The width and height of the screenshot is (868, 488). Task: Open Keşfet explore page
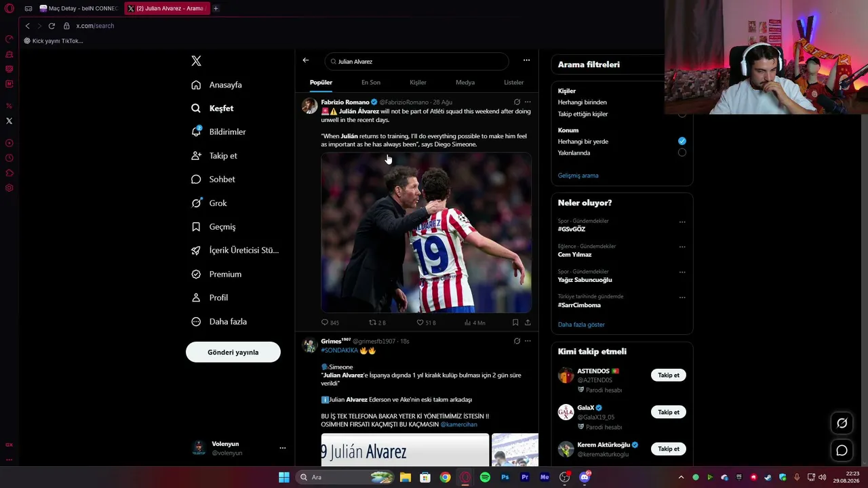212,108
